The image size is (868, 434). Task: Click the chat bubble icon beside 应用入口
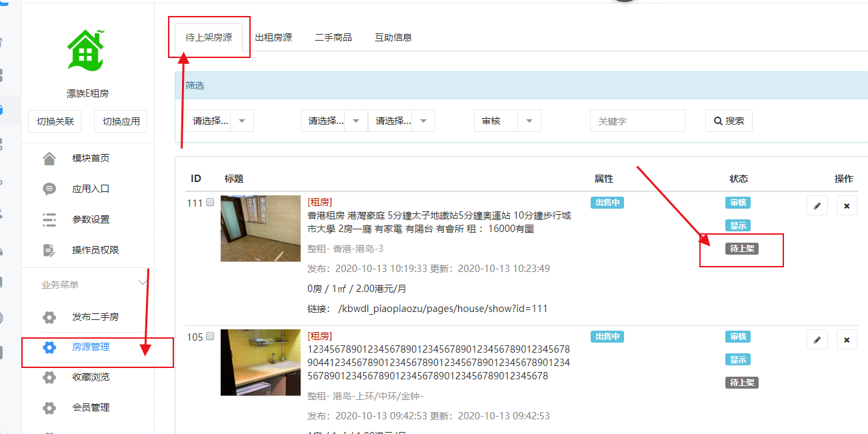49,189
